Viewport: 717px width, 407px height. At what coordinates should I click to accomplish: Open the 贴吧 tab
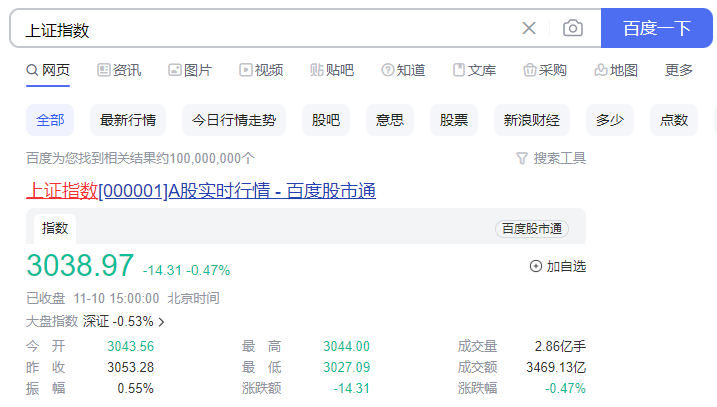tap(332, 70)
